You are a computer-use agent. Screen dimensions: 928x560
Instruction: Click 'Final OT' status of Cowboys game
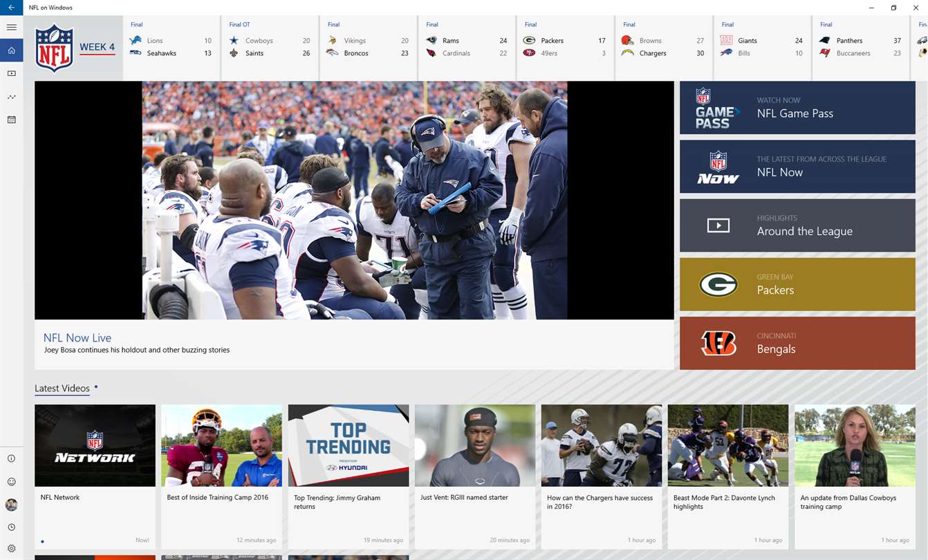click(x=239, y=25)
